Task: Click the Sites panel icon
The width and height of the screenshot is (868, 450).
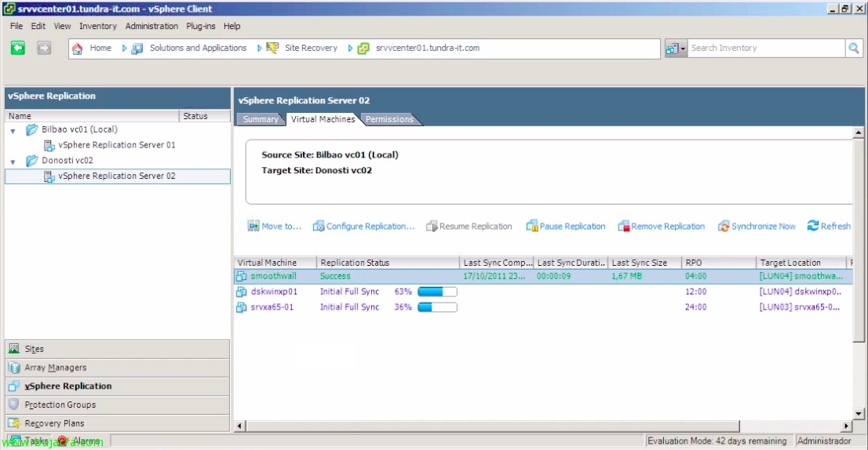Action: [x=14, y=349]
